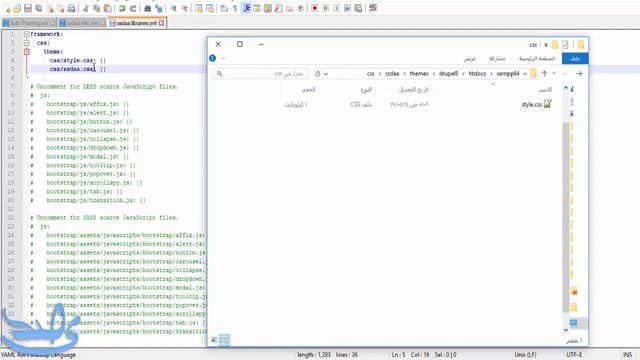Open the الصفحة الرئيسية ribbon tab

point(537,58)
